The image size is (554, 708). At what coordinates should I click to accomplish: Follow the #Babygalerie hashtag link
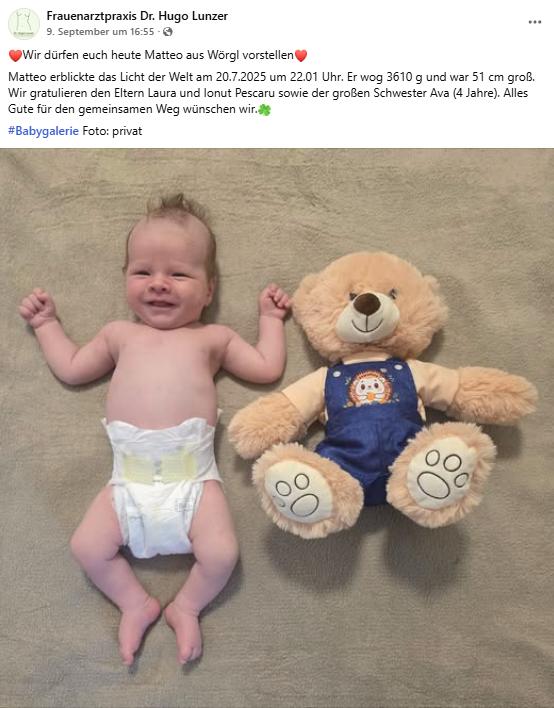pos(43,131)
